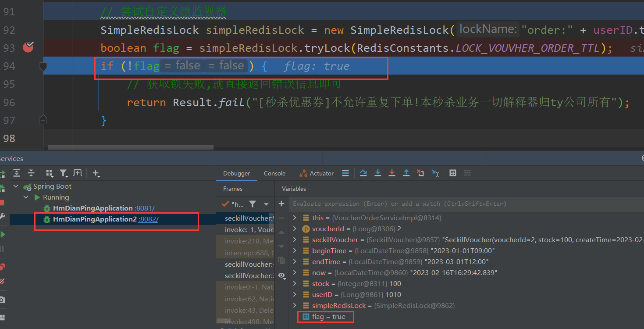Screen dimensions: 644x329
Task: Click the Duplicate Watch copy icon
Action: click(281, 260)
